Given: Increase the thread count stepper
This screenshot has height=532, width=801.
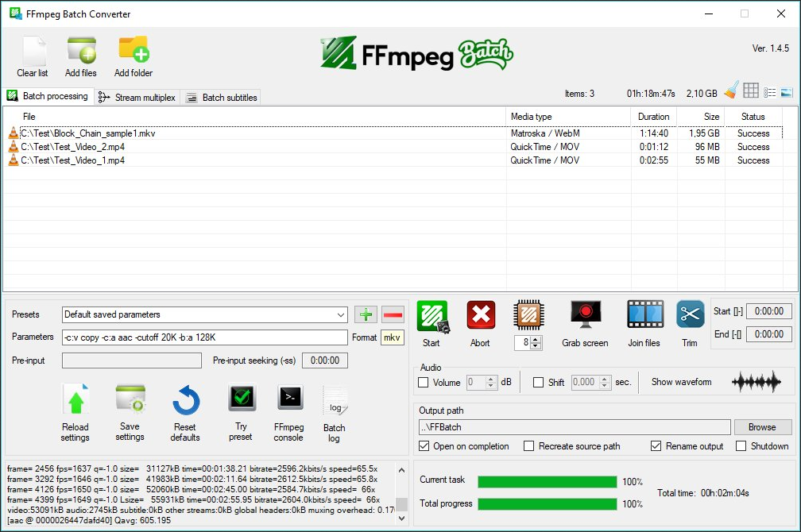Looking at the screenshot, I should 536,340.
